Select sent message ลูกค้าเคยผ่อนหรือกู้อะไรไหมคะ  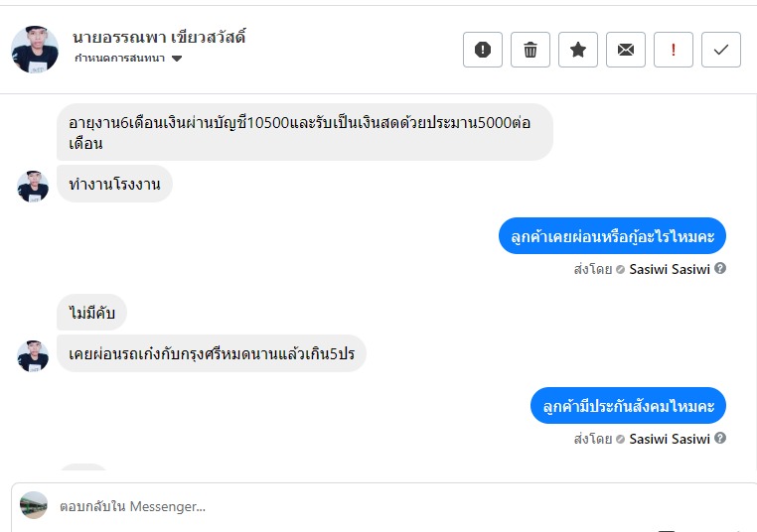(612, 236)
